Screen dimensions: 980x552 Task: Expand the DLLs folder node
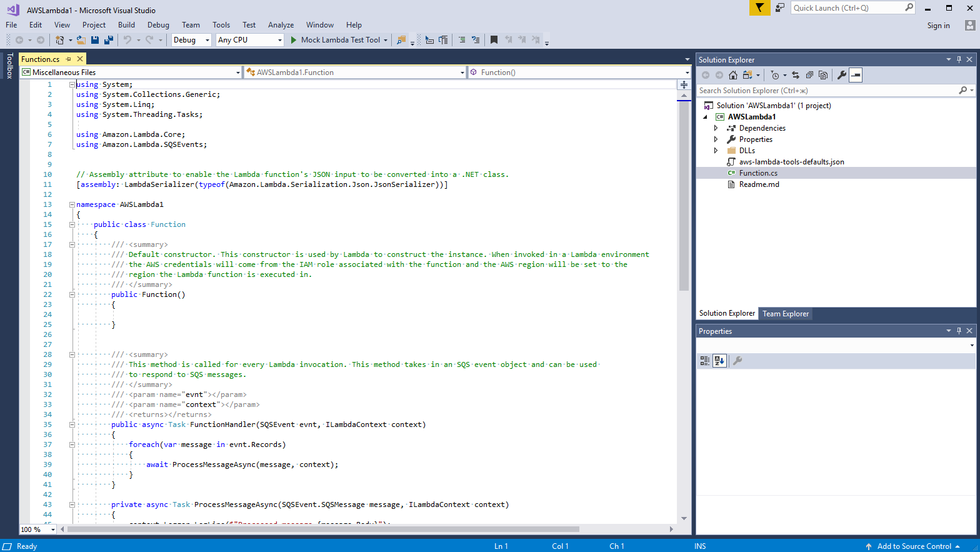(x=716, y=151)
